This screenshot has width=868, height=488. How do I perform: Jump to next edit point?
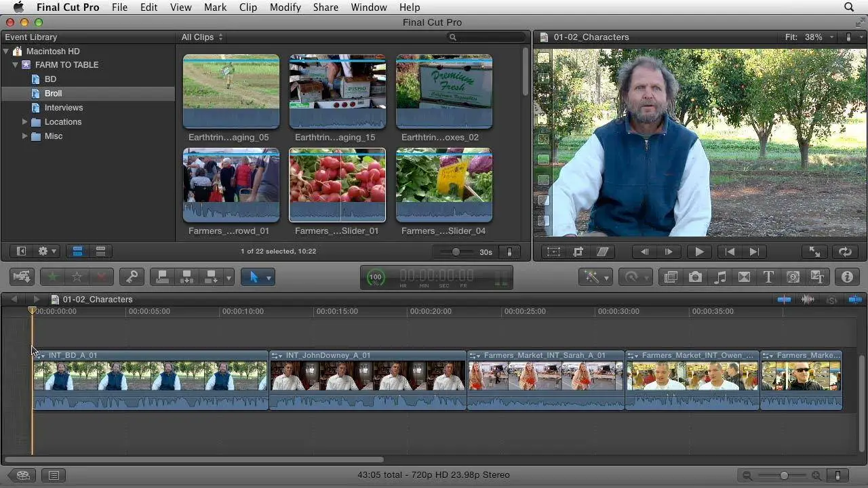754,252
